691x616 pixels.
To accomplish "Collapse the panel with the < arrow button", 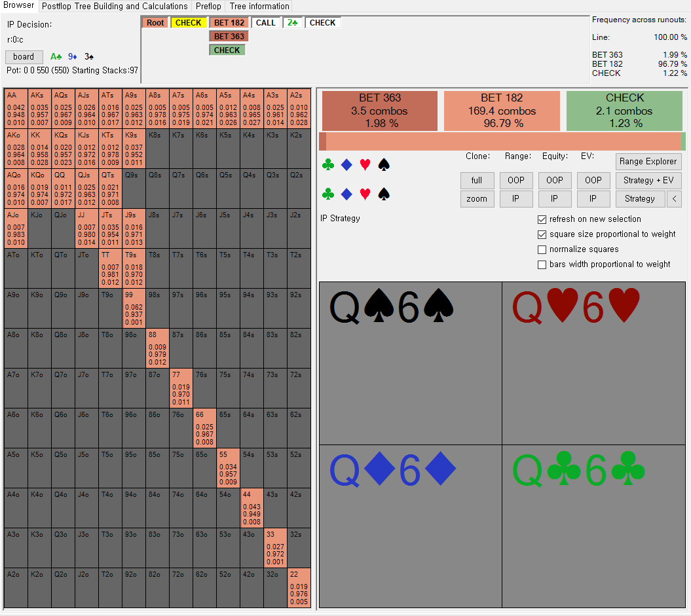I will click(674, 199).
